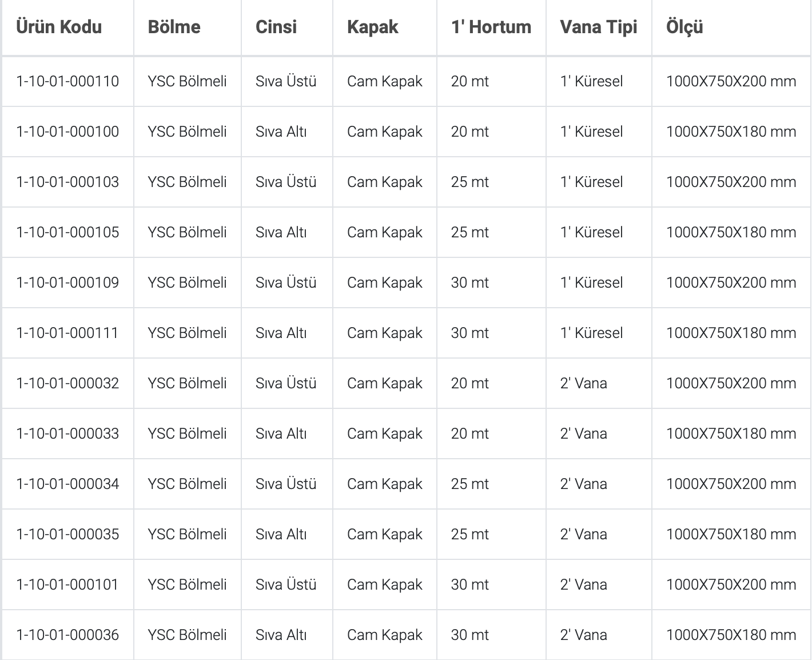Click product code 1-10-01-000036

(67, 635)
